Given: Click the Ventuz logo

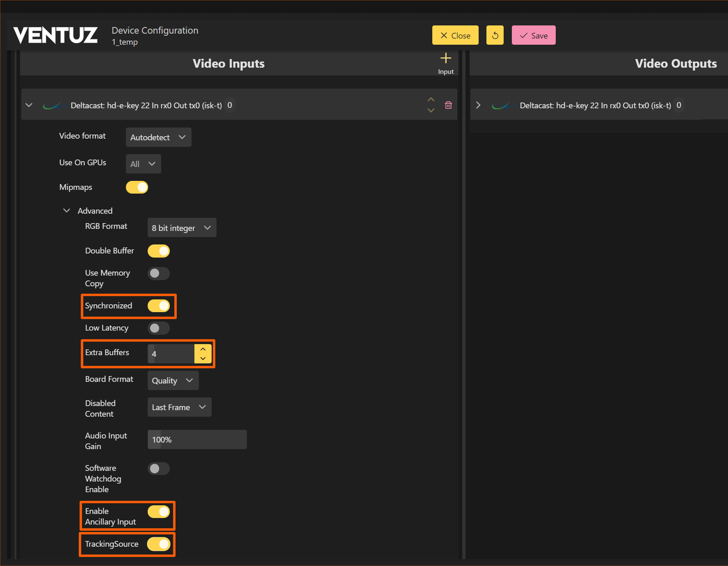Looking at the screenshot, I should pos(55,35).
